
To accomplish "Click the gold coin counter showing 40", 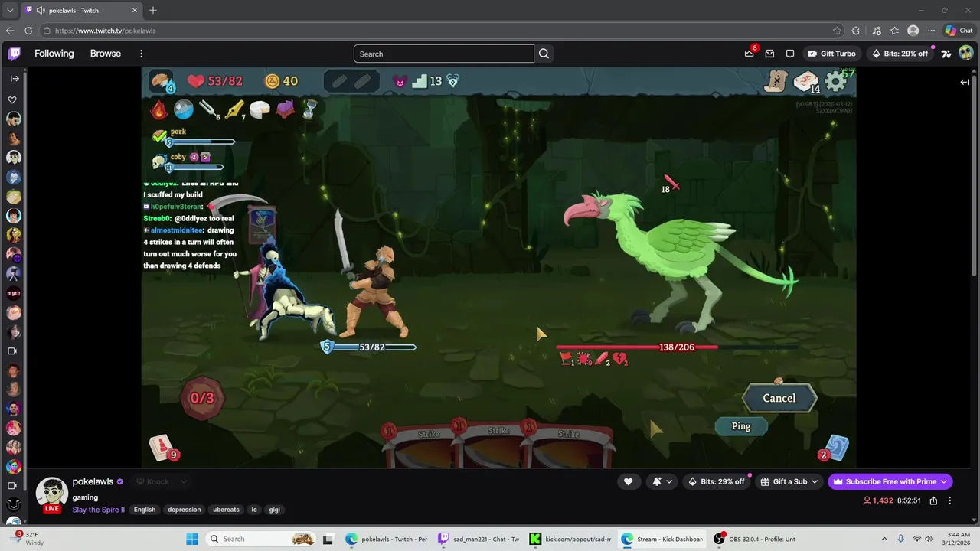I will (x=281, y=81).
